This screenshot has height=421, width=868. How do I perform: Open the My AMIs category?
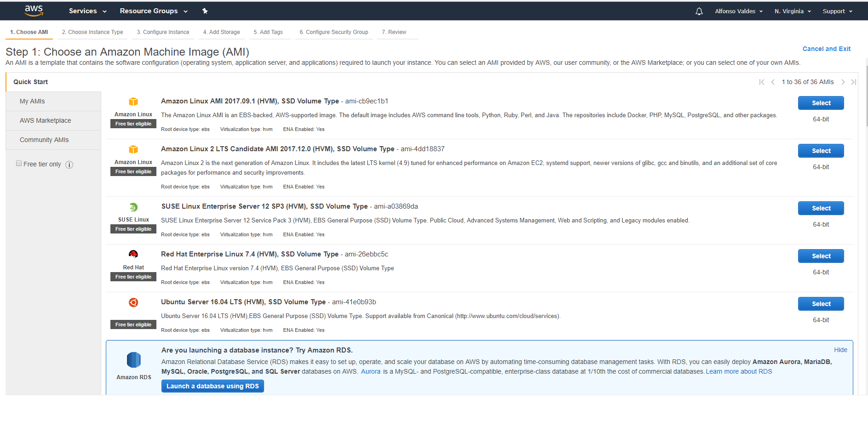click(x=53, y=101)
